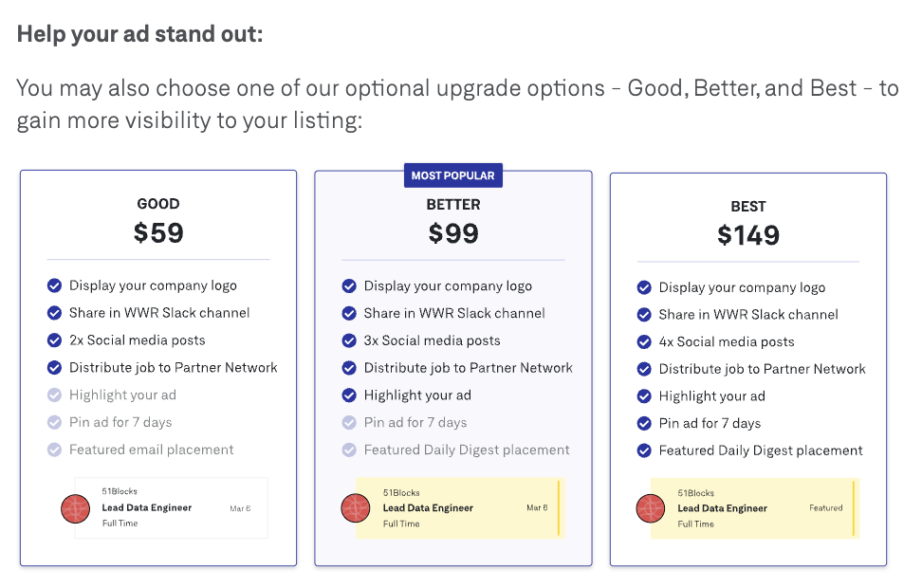Click faded checkmark beside Good plan's Highlight your ad

click(x=55, y=395)
